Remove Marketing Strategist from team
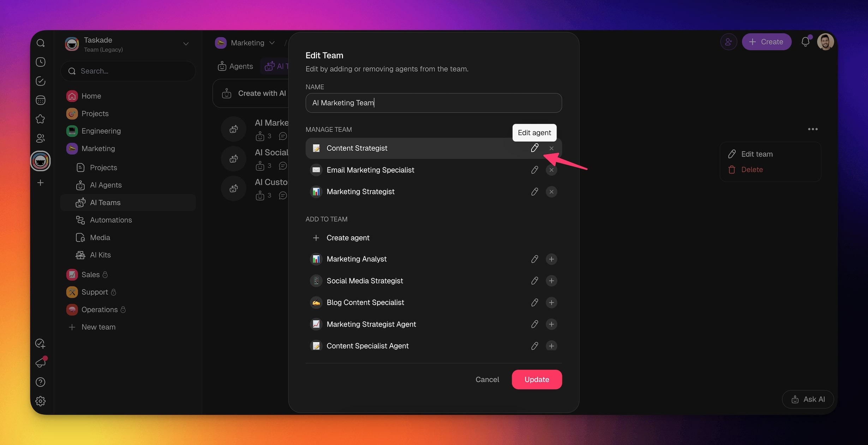 click(551, 192)
